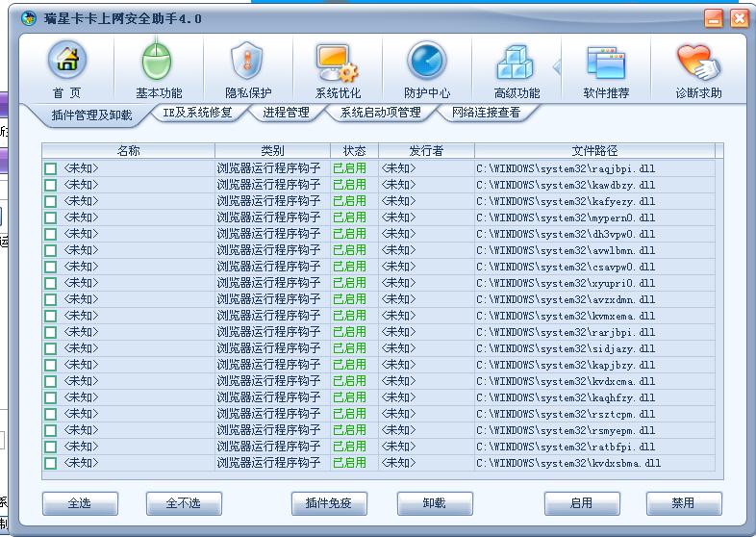Select path C:\WINDOWS\system32\kaqhfzy.dll
Viewport: 756px width, 537px height.
[x=566, y=398]
